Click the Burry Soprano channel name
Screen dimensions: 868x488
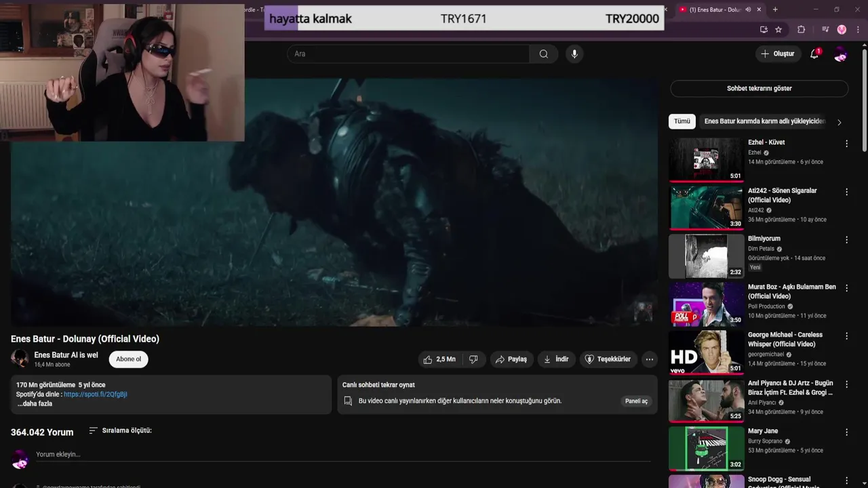[x=765, y=441]
